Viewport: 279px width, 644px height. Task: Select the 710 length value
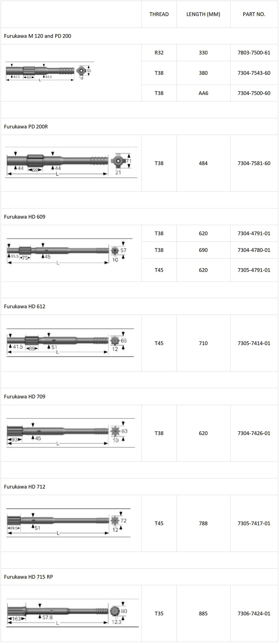pyautogui.click(x=203, y=343)
